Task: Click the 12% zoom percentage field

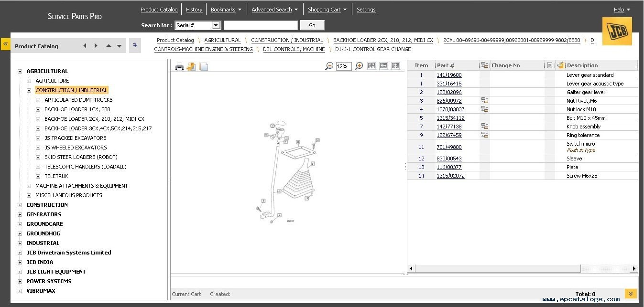Action: [x=343, y=66]
